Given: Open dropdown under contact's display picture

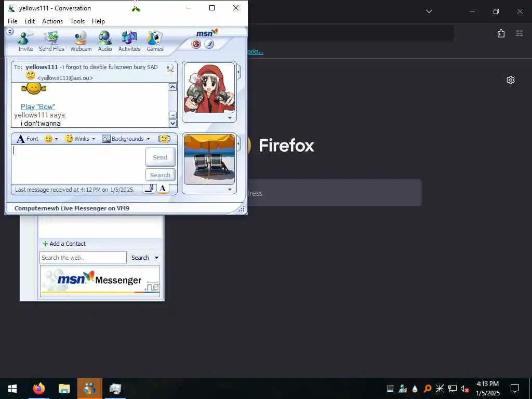Looking at the screenshot, I should [230, 118].
